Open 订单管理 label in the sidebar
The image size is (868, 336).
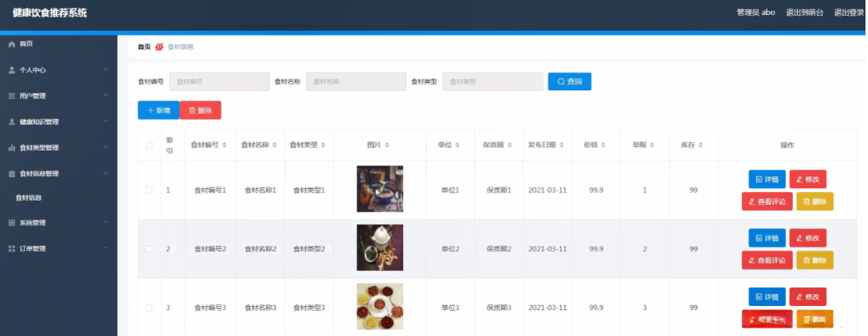(33, 249)
